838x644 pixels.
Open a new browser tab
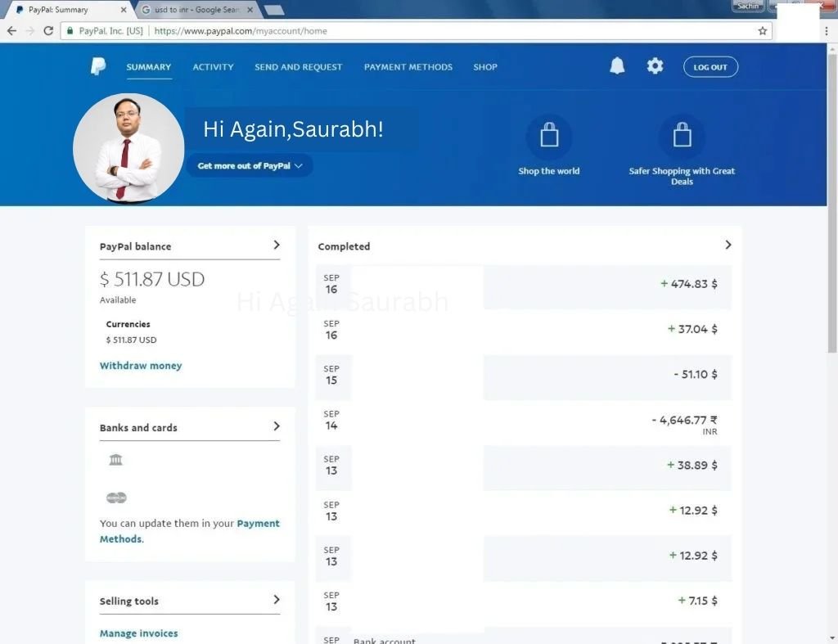point(273,10)
